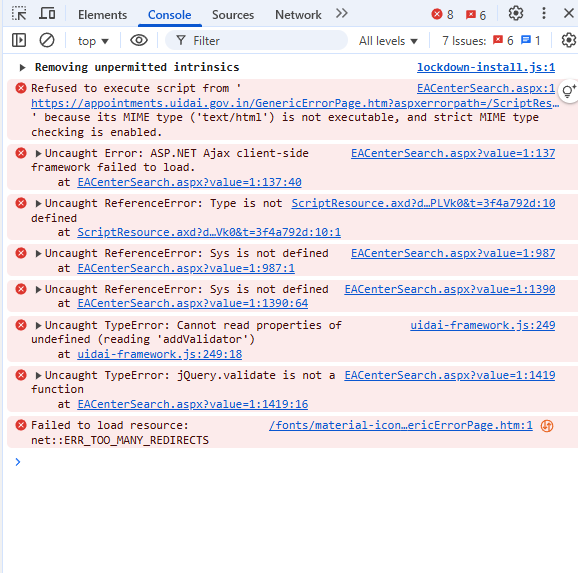Open ScriptResource.axd?d…PLVk0&t=3f4a792d:10 source link
This screenshot has height=573, width=578.
[x=423, y=203]
